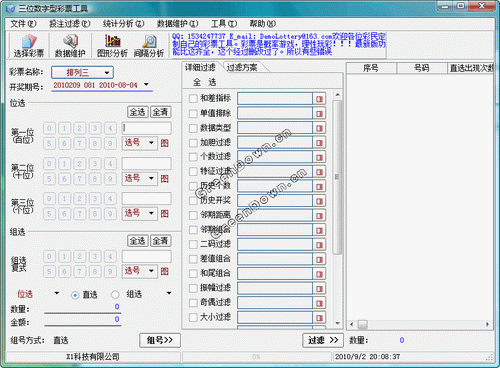The width and height of the screenshot is (500, 368).
Task: Click the 组号>> button
Action: coord(160,340)
